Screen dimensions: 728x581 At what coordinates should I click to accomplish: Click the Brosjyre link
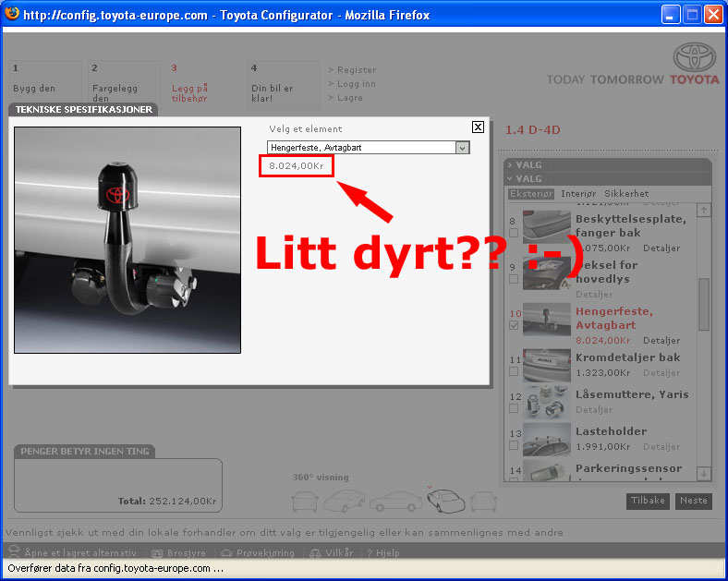point(179,553)
